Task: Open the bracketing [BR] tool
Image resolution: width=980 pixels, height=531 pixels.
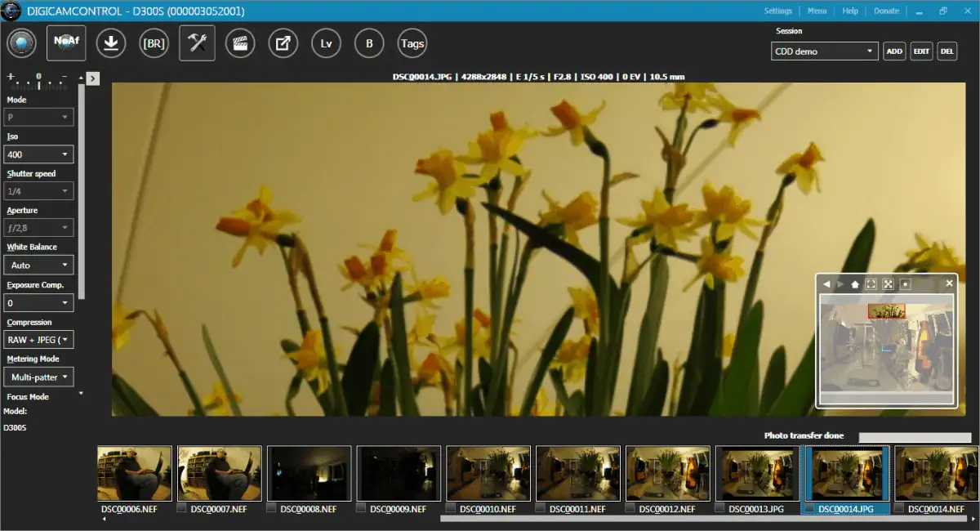Action: (x=154, y=43)
